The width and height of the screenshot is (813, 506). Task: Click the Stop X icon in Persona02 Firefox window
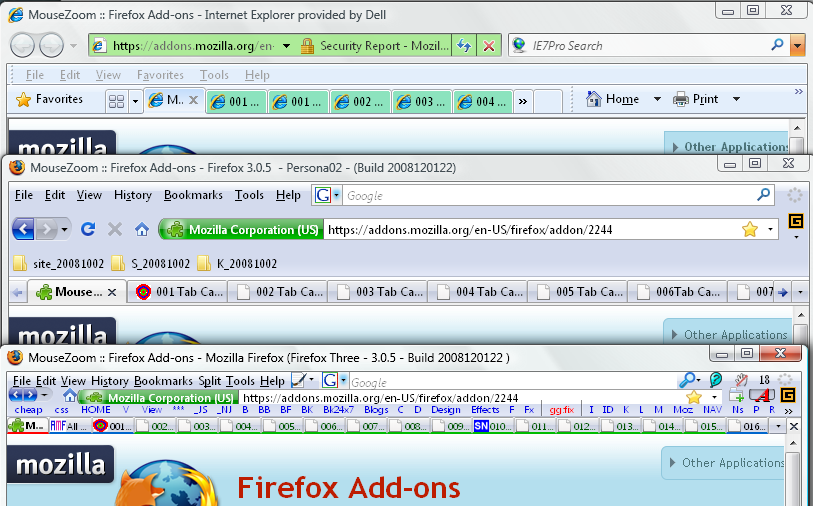coord(115,229)
